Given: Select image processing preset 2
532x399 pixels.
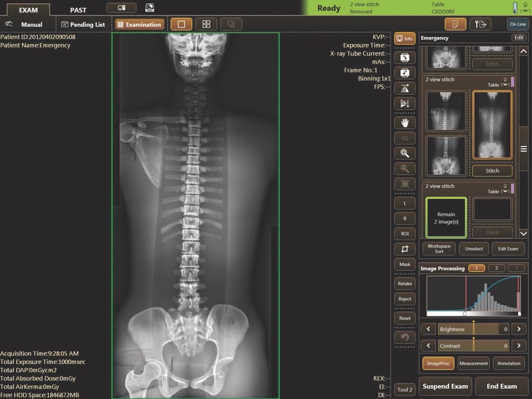Looking at the screenshot, I should (x=496, y=268).
